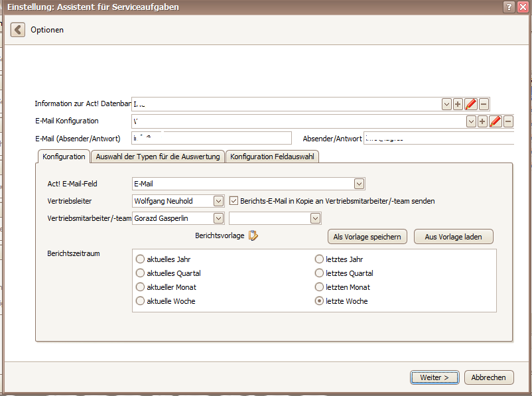Open Berichtsvorlage edit icon
This screenshot has height=396, width=532.
pyautogui.click(x=253, y=235)
